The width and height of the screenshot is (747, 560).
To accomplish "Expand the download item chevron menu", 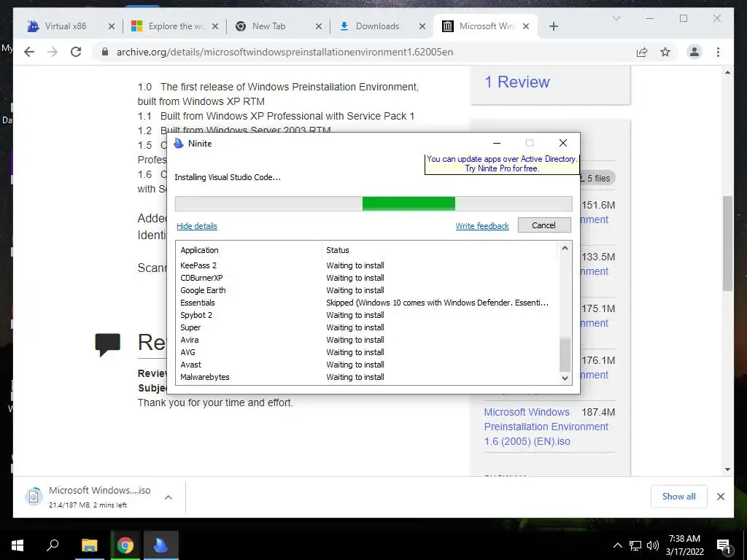I will point(169,497).
